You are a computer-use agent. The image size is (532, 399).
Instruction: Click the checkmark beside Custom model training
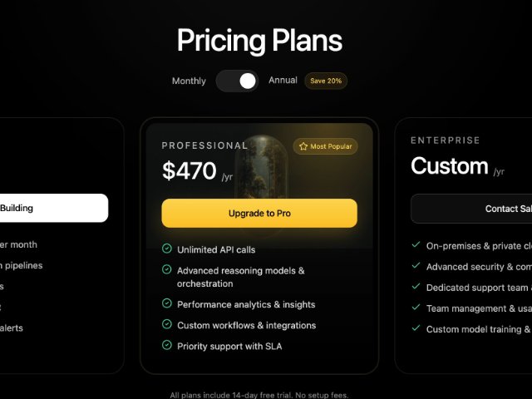[x=416, y=328]
